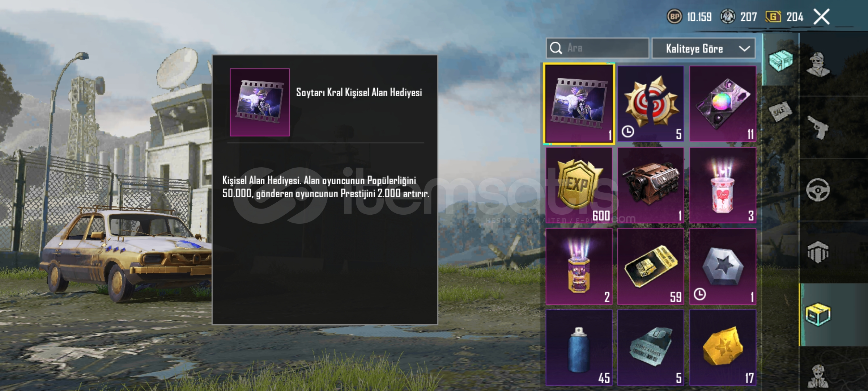Open the steering wheel vehicles tab

click(818, 190)
